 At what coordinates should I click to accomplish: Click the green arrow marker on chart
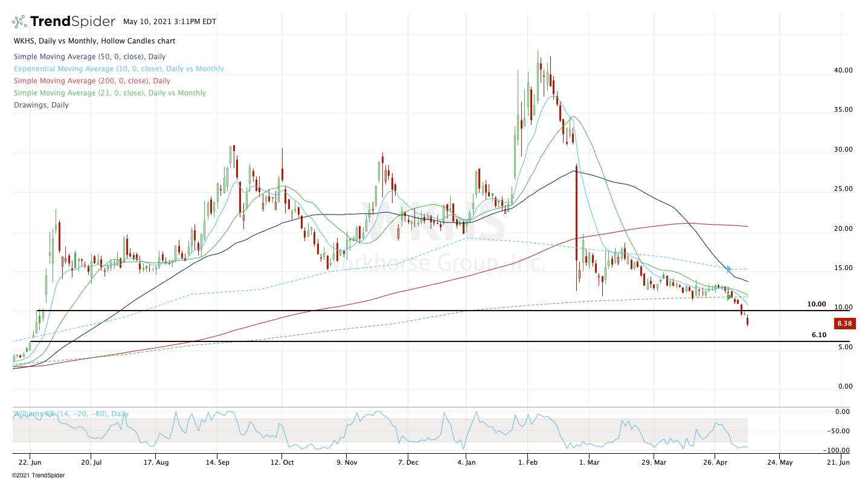pyautogui.click(x=729, y=296)
